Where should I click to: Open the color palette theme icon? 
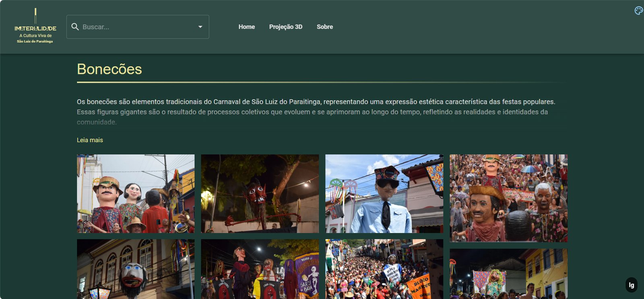(x=638, y=11)
